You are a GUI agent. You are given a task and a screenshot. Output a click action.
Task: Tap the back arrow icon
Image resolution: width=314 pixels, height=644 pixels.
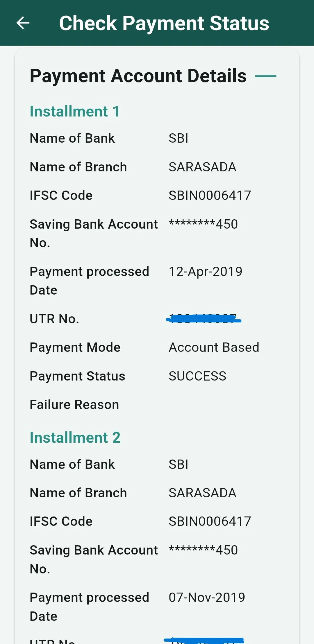pyautogui.click(x=23, y=23)
